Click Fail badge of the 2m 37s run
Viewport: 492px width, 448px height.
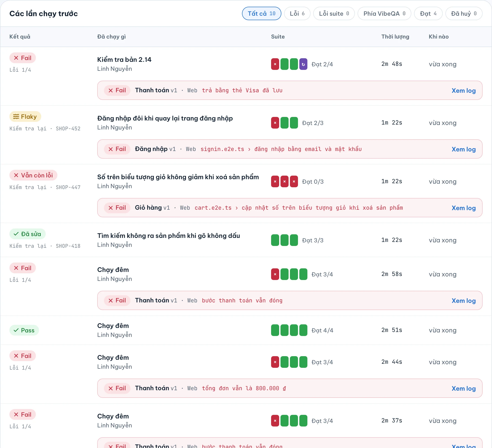point(23,414)
